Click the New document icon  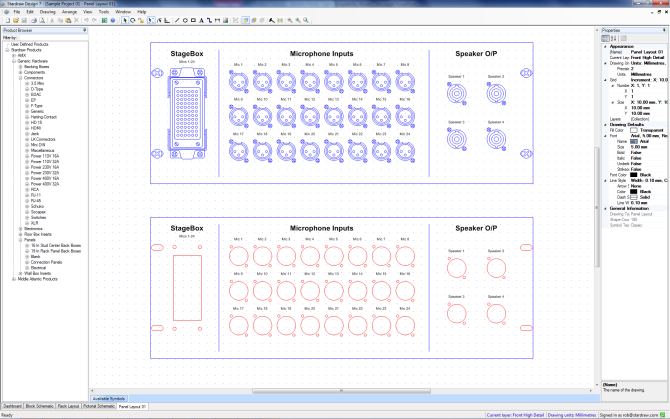pos(6,20)
